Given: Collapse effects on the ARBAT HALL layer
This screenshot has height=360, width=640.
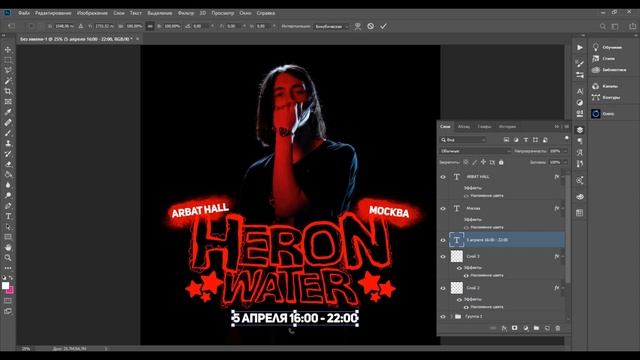Looking at the screenshot, I should (x=563, y=177).
